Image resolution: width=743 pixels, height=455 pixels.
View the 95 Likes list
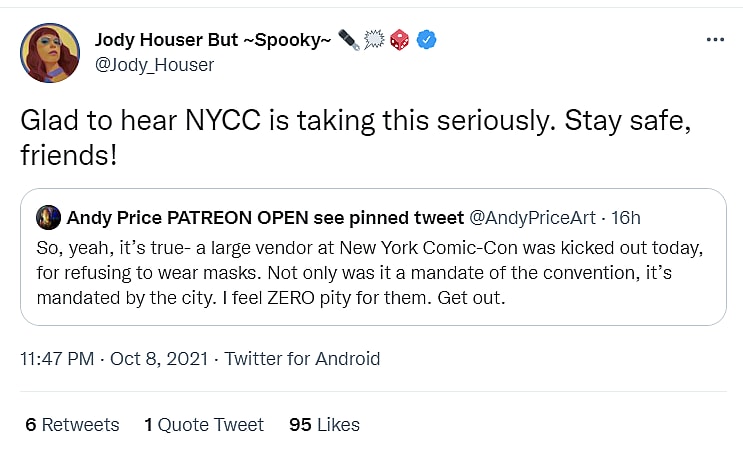[324, 424]
